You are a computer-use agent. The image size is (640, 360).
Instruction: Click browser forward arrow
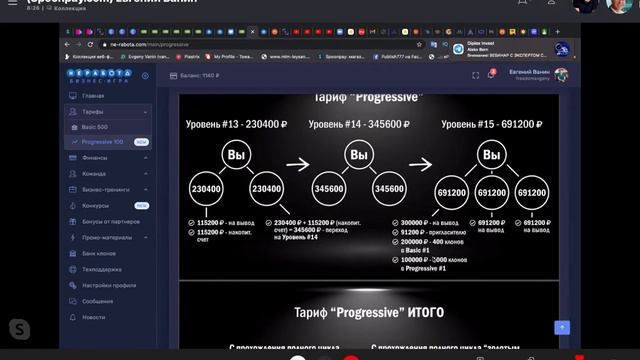pos(79,44)
